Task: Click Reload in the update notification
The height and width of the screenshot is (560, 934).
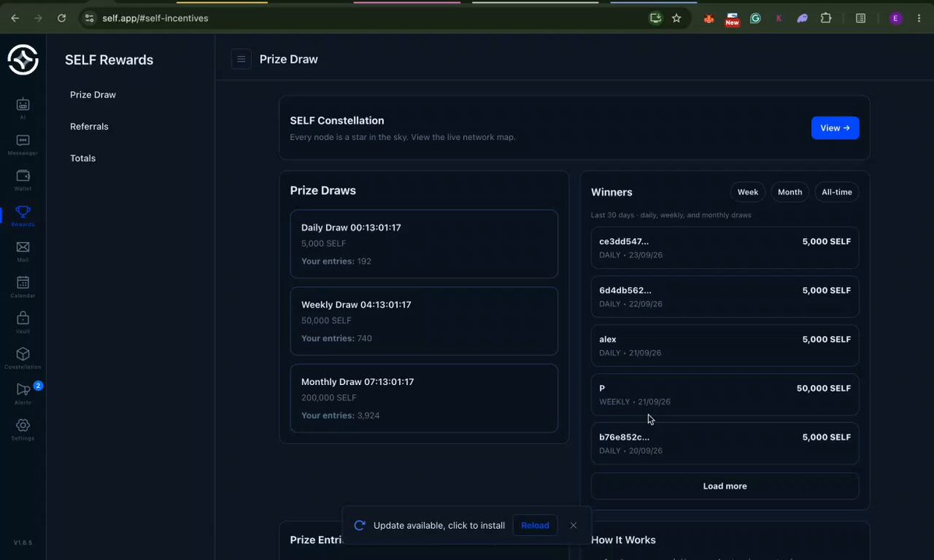Action: tap(535, 526)
